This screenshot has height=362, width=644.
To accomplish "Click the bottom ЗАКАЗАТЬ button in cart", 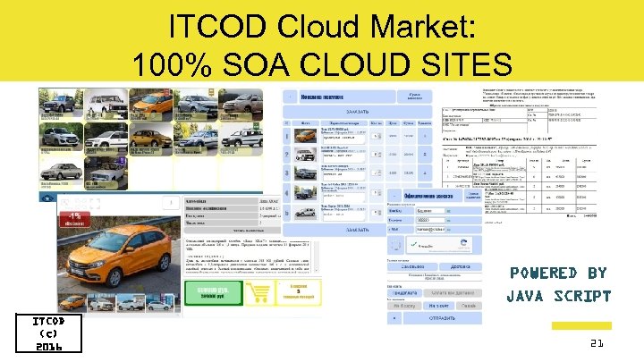I will (335, 230).
